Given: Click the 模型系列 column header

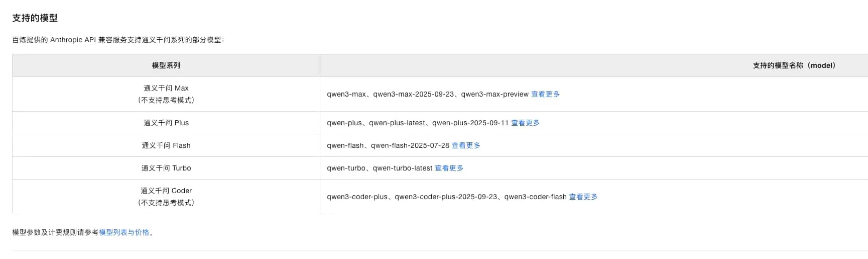Looking at the screenshot, I should [166, 65].
